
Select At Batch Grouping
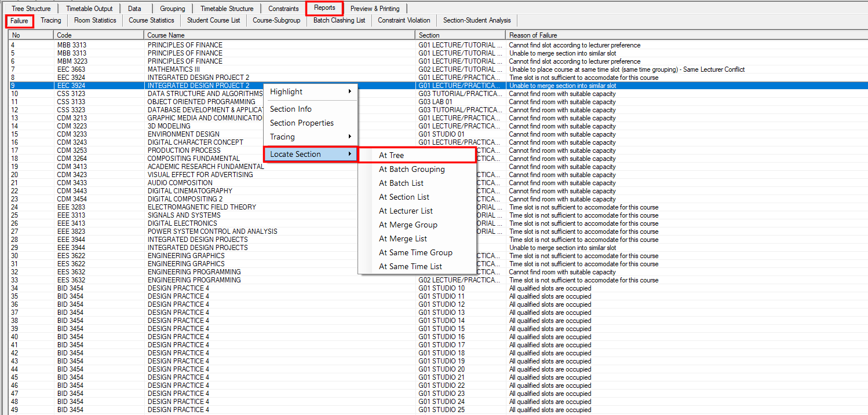pos(417,169)
